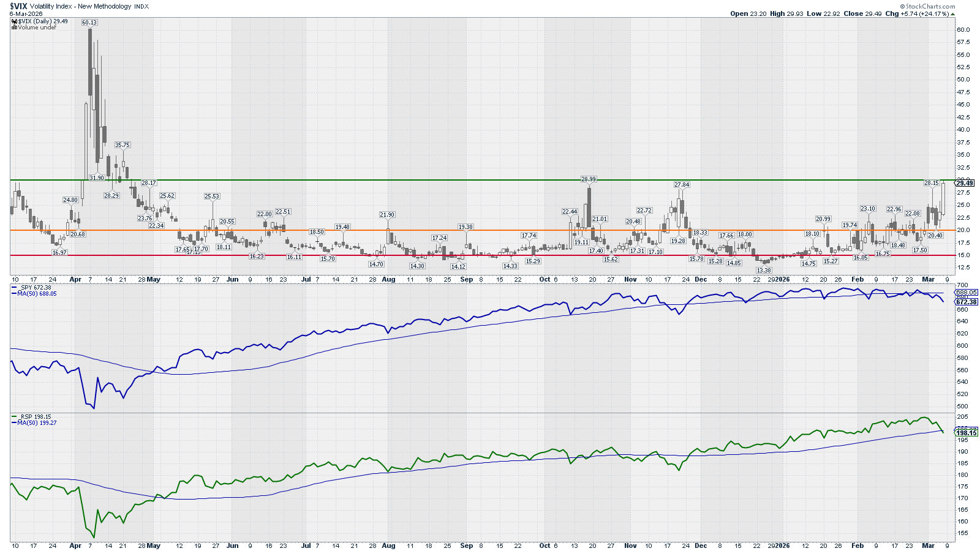Click the 2026 label on bottom time axis
The width and height of the screenshot is (980, 551).
coord(782,545)
